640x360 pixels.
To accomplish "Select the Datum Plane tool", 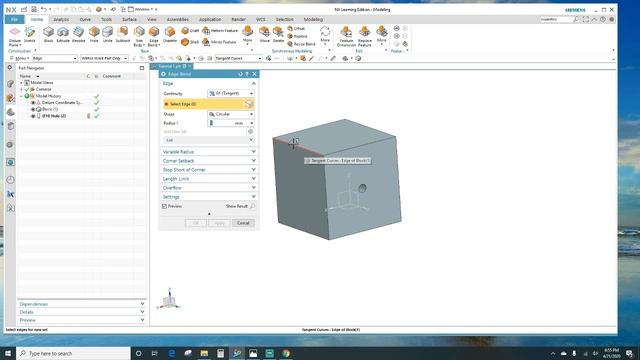I will tap(15, 35).
